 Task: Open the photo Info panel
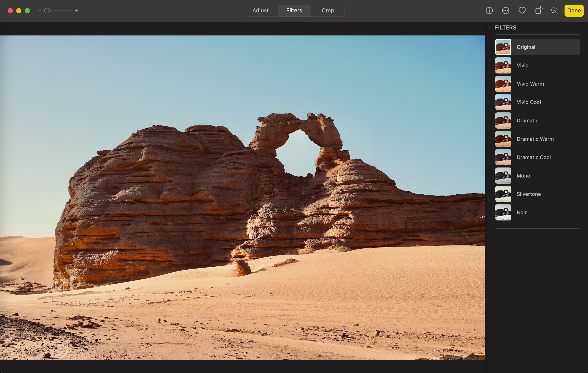(x=489, y=10)
